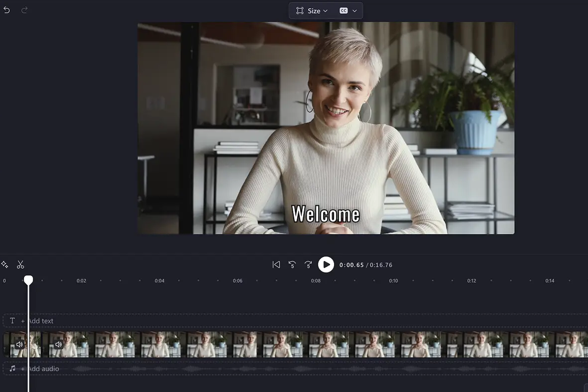Click the 0:04 mark on the ruler

pyautogui.click(x=159, y=281)
